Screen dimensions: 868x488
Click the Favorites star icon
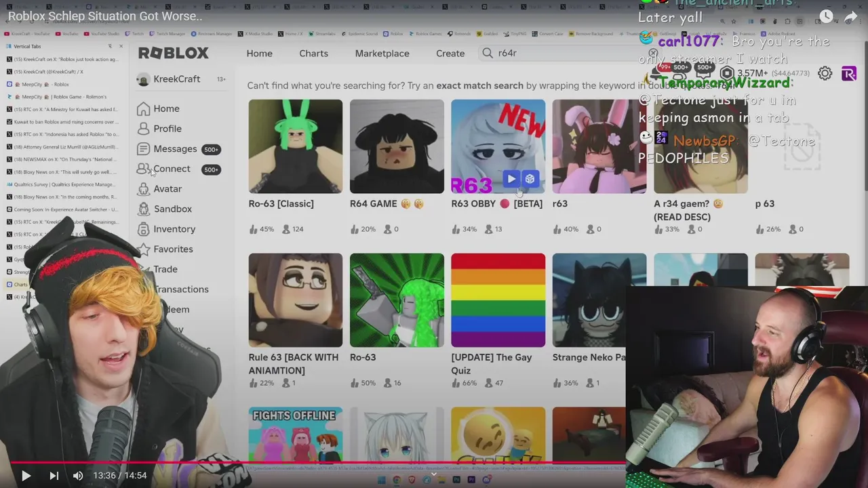pyautogui.click(x=143, y=249)
